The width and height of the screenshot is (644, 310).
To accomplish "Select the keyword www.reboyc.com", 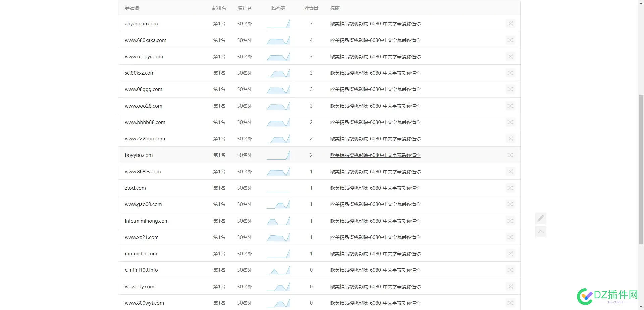I will [144, 56].
